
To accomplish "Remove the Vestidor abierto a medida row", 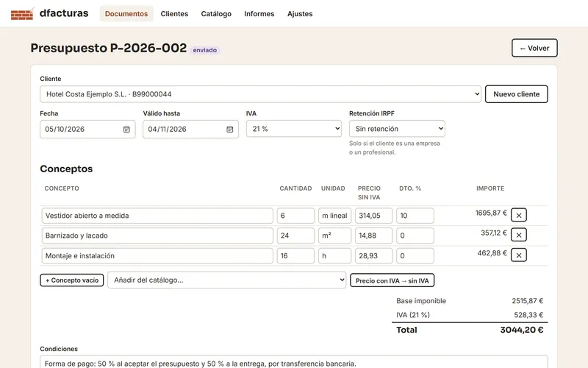I will click(519, 215).
